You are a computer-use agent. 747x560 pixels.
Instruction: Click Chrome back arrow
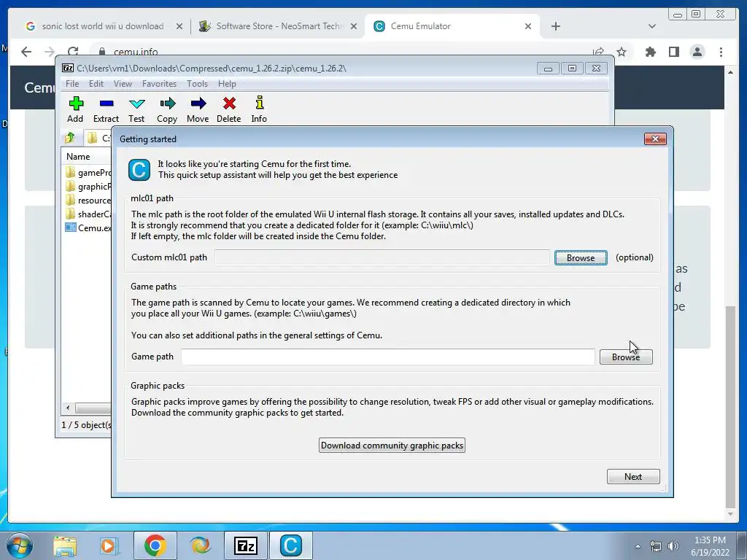click(x=26, y=52)
